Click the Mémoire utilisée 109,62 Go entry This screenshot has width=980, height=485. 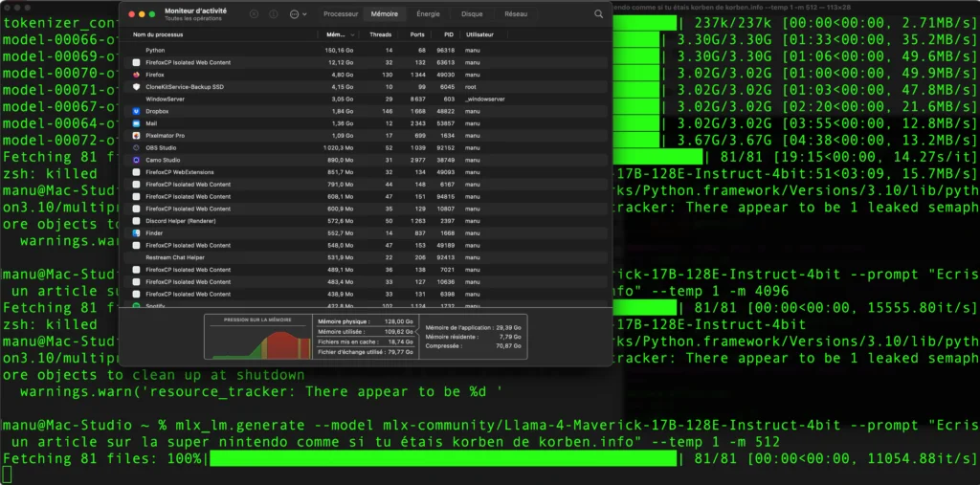point(365,332)
